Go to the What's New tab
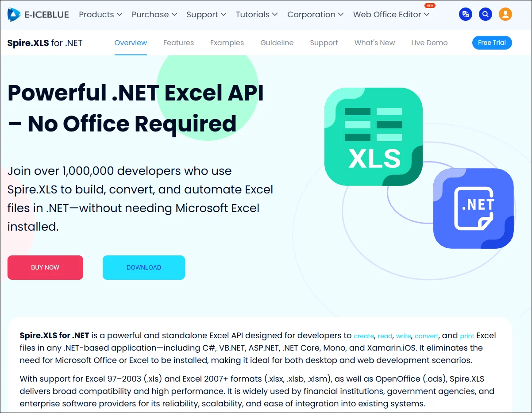Viewport: 532px width, 413px height. 375,43
